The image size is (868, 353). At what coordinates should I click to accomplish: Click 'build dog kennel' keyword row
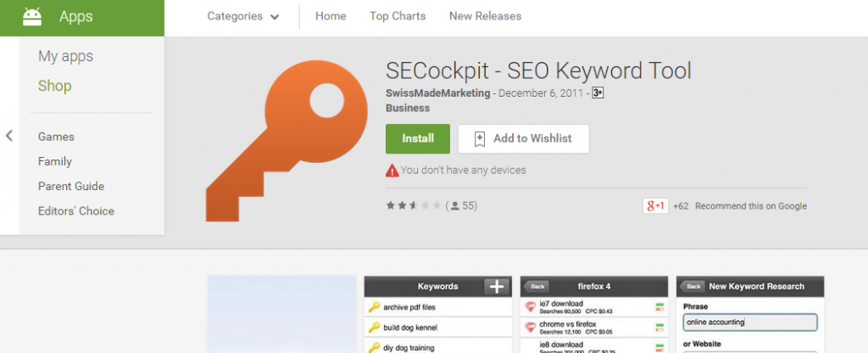tap(438, 328)
